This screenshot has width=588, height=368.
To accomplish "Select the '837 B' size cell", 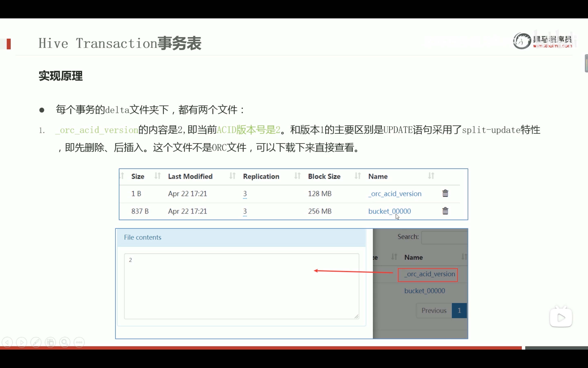I will [x=140, y=211].
